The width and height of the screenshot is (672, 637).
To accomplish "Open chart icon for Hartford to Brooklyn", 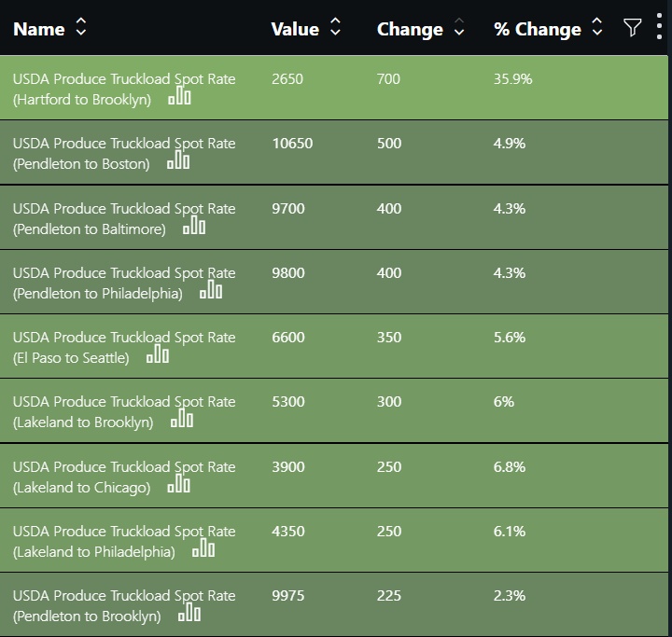I will point(179,95).
